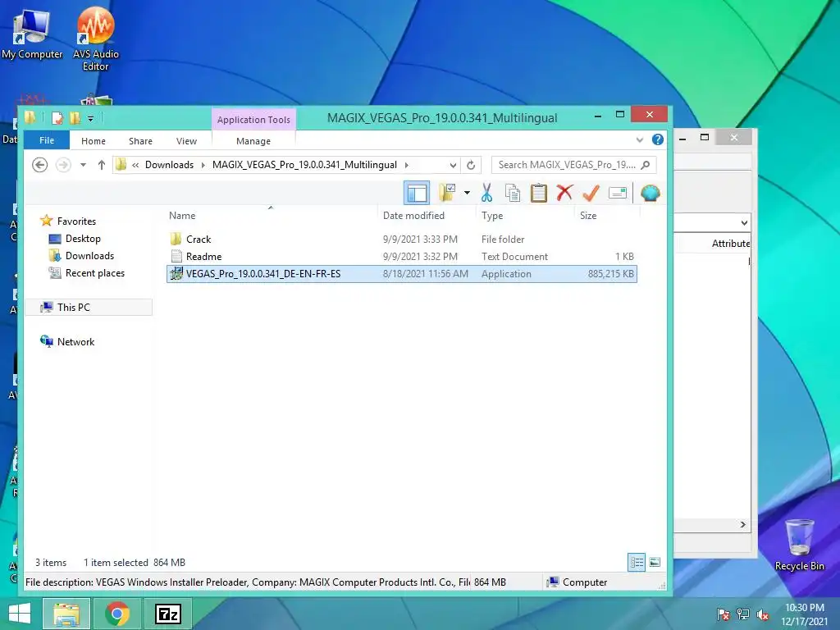Click the shell settings icon in toolbar
The height and width of the screenshot is (630, 840).
pyautogui.click(x=650, y=193)
